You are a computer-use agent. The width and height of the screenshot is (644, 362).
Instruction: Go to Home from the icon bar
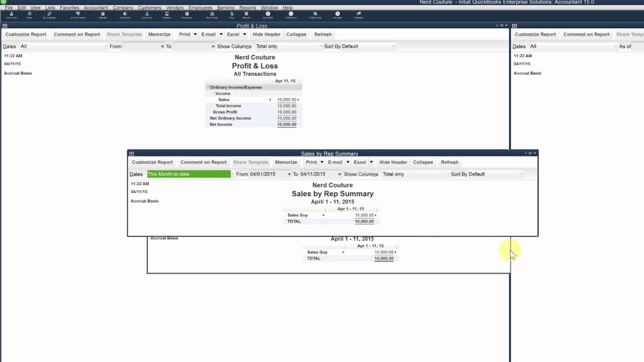point(30,15)
